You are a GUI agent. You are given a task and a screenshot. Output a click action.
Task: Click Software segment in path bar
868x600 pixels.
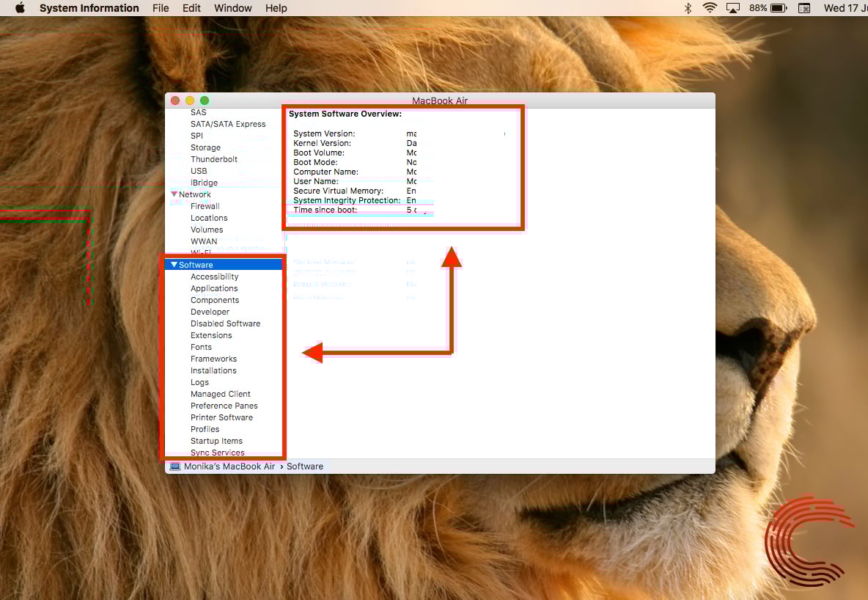pos(304,467)
